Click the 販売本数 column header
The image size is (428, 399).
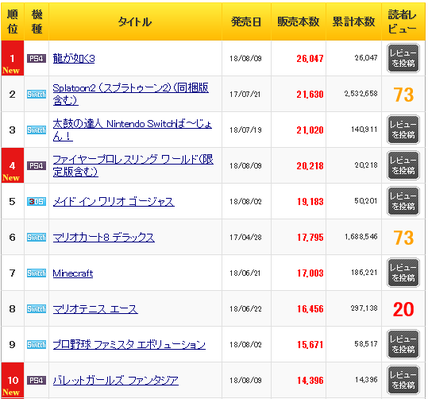(x=298, y=22)
